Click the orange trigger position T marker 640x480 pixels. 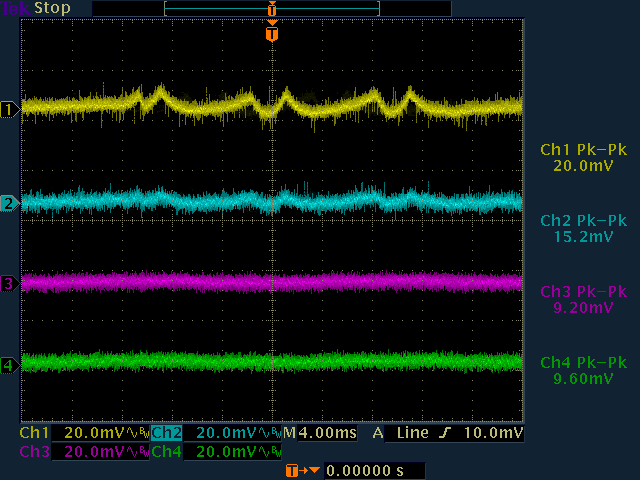(272, 34)
